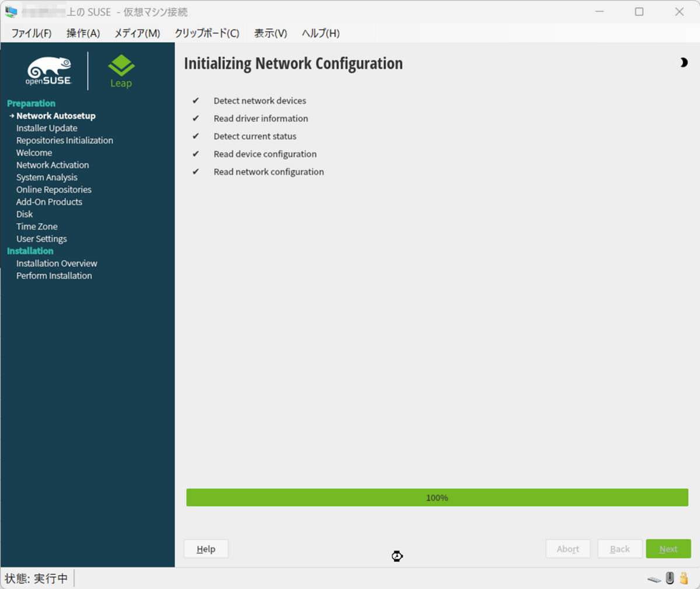Click the lock icon in the status bar

(684, 578)
